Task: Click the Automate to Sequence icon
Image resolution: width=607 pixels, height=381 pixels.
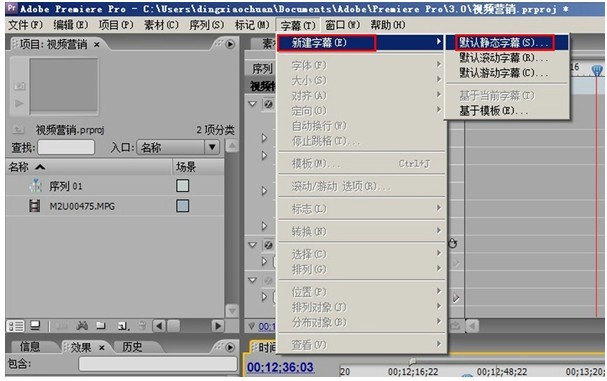Action: coord(62,326)
